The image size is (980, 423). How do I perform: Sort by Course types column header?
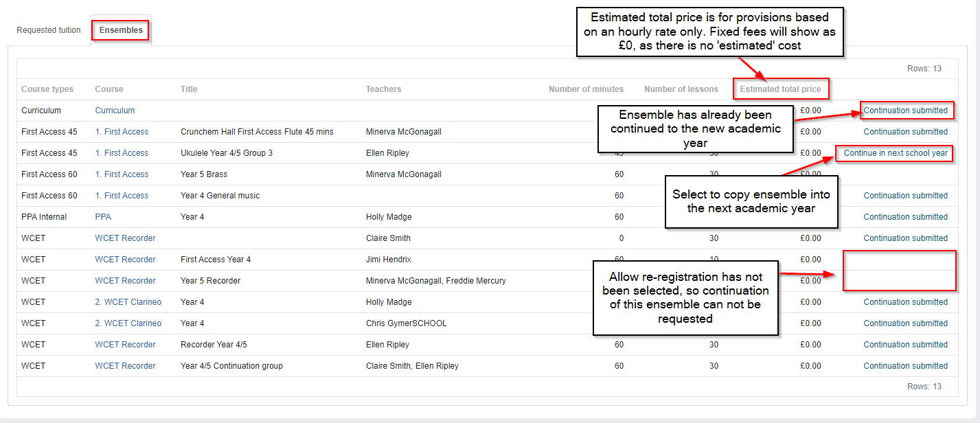pyautogui.click(x=47, y=89)
